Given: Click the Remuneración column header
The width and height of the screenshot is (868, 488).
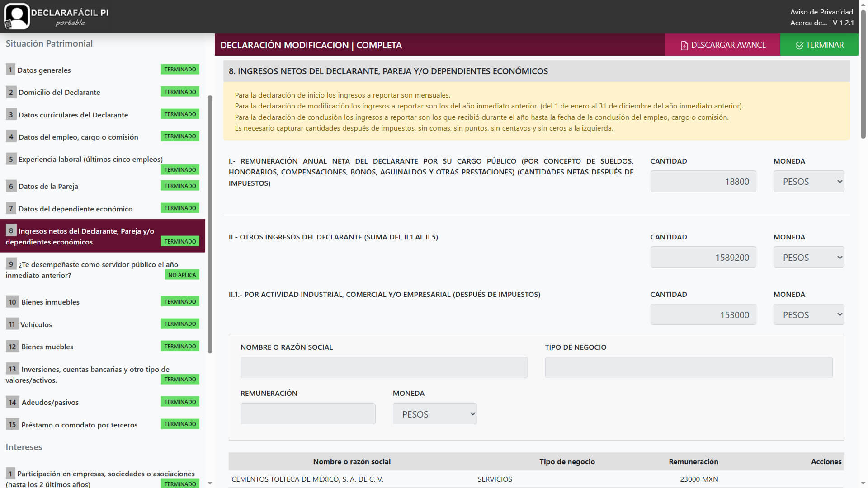Looking at the screenshot, I should click(x=693, y=461).
